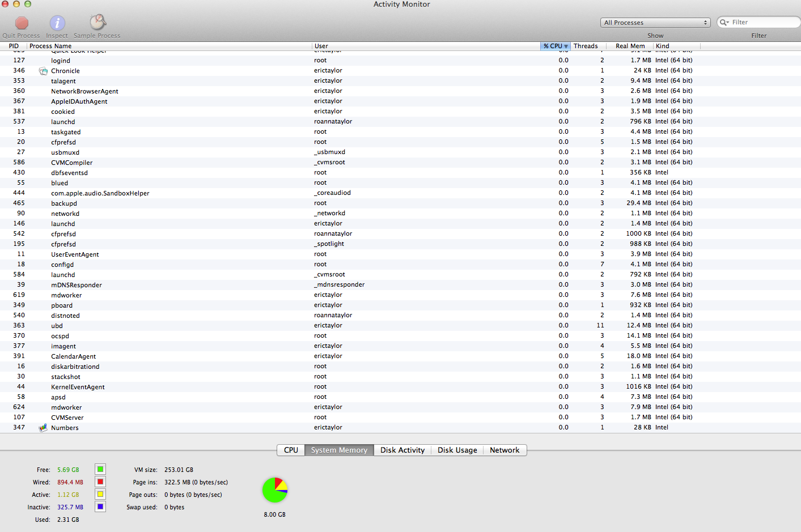Screen dimensions: 801x532
Task: Click the Sample Process icon
Action: click(x=98, y=22)
